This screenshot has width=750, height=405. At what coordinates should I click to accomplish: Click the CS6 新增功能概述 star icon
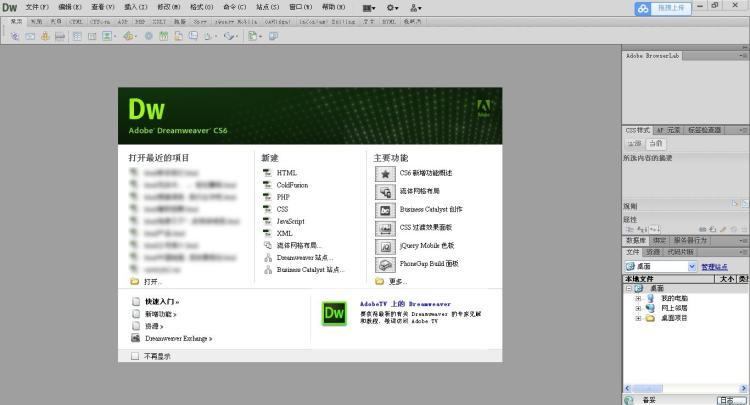click(385, 174)
